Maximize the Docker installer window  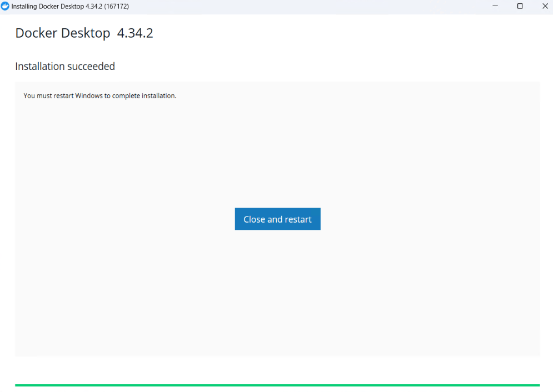520,6
